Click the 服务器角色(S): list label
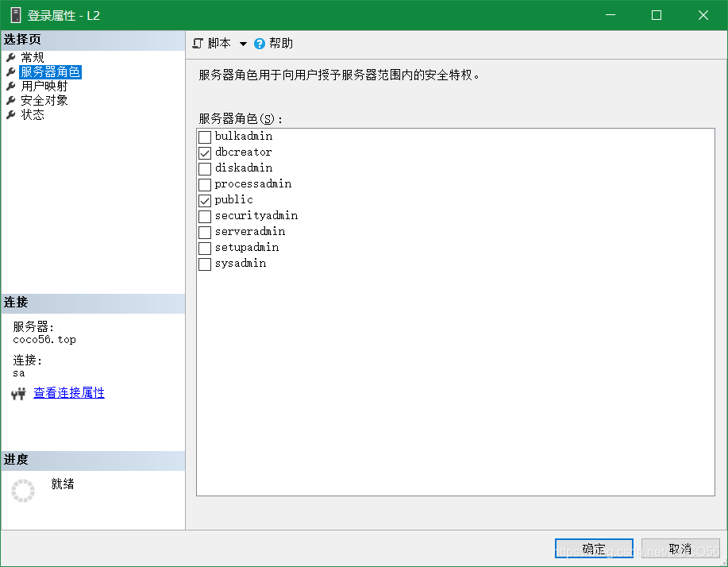This screenshot has width=728, height=567. pyautogui.click(x=241, y=119)
